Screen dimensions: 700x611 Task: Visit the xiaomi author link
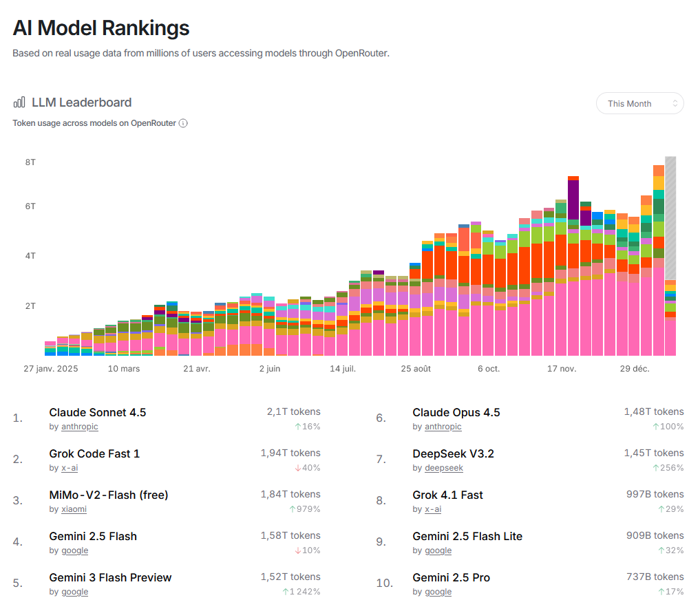click(x=74, y=509)
